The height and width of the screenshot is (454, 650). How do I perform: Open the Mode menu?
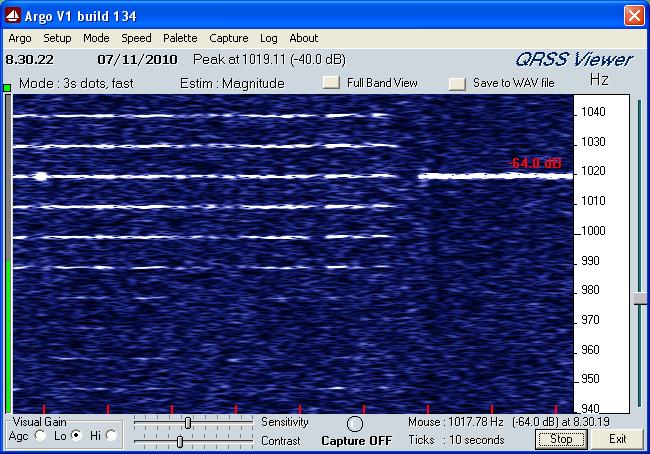[x=97, y=38]
